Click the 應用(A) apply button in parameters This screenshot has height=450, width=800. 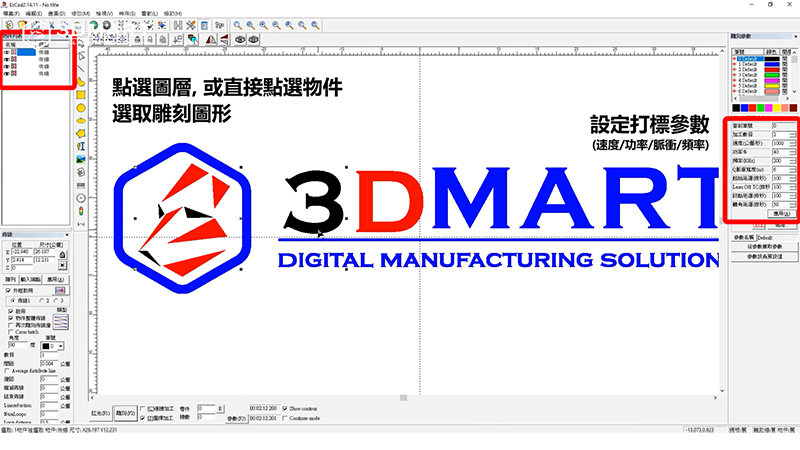pyautogui.click(x=781, y=213)
